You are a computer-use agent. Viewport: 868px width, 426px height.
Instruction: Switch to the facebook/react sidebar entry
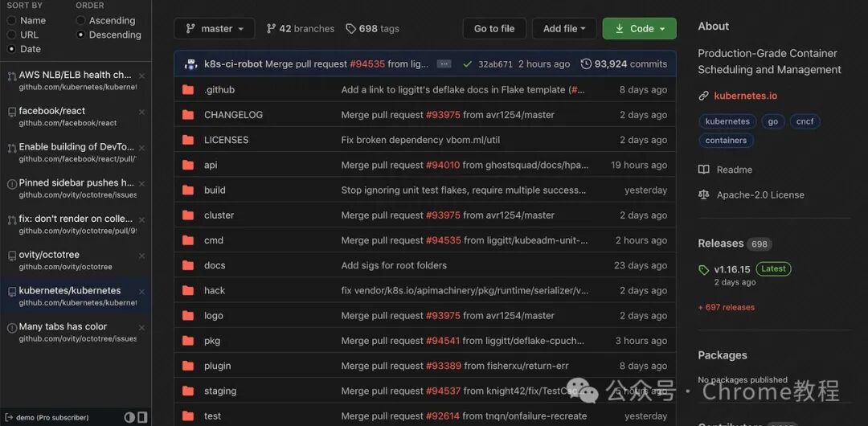(x=76, y=117)
